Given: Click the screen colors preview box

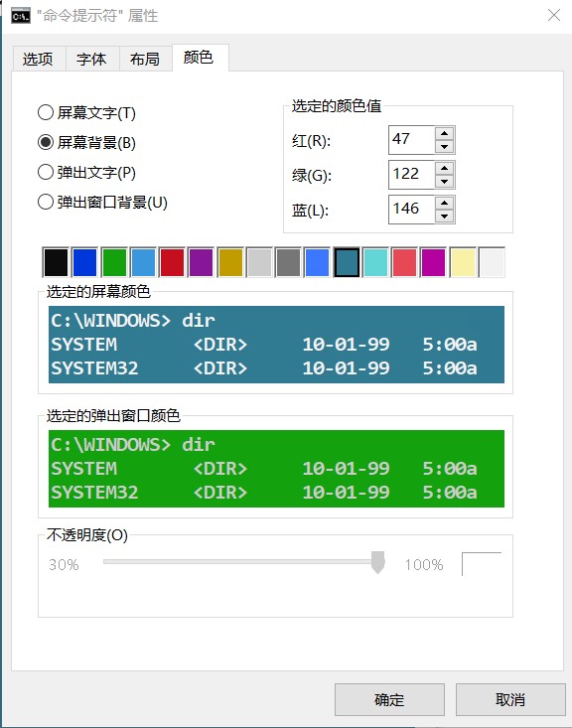Looking at the screenshot, I should click(x=276, y=345).
